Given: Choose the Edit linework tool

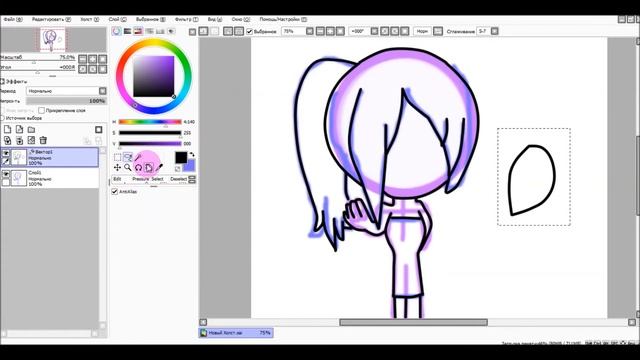Looking at the screenshot, I should (117, 179).
